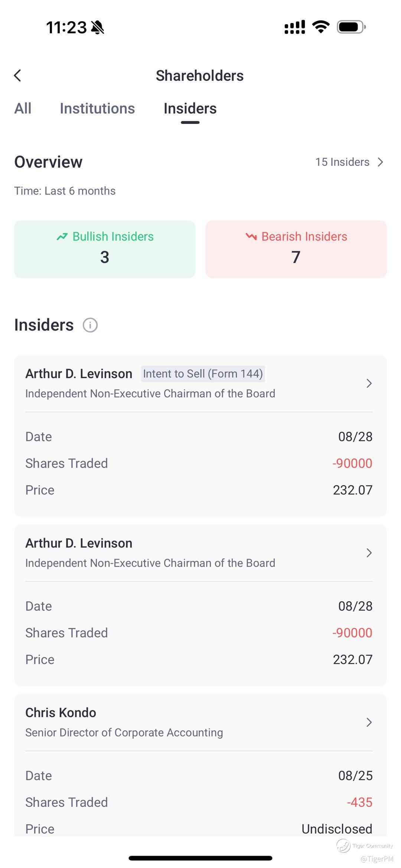Open Chris Kondo details chevron
The height and width of the screenshot is (868, 401).
point(369,722)
